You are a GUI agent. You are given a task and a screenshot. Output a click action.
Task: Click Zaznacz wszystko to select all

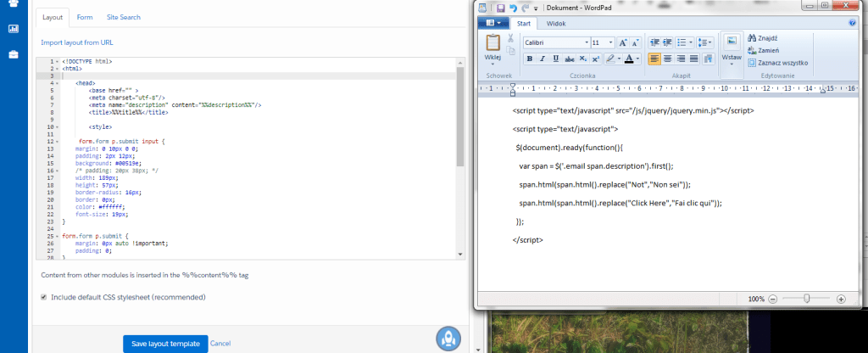point(778,63)
